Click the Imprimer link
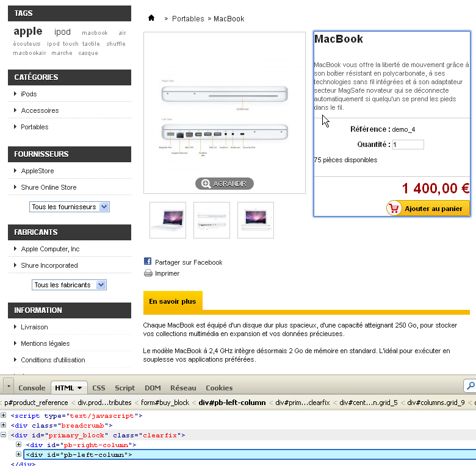476x466 pixels. coord(167,273)
